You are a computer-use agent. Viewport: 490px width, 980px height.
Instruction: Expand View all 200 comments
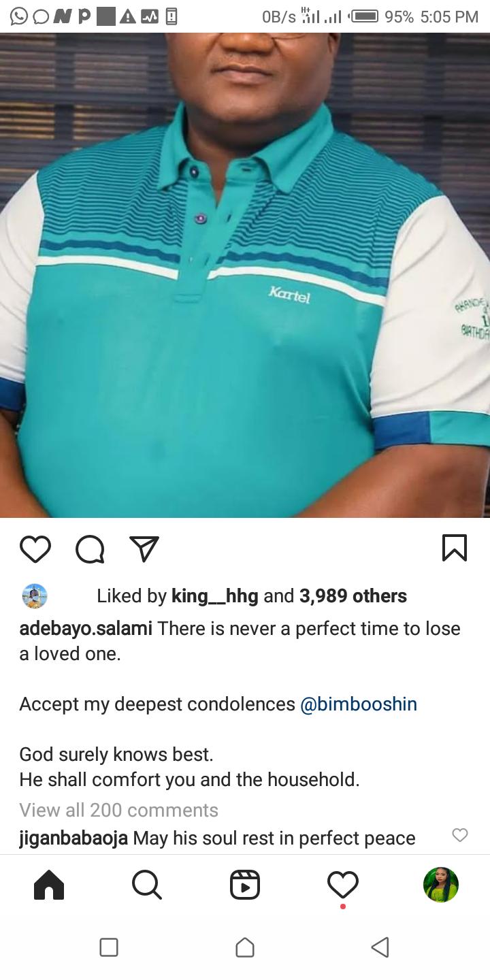118,810
